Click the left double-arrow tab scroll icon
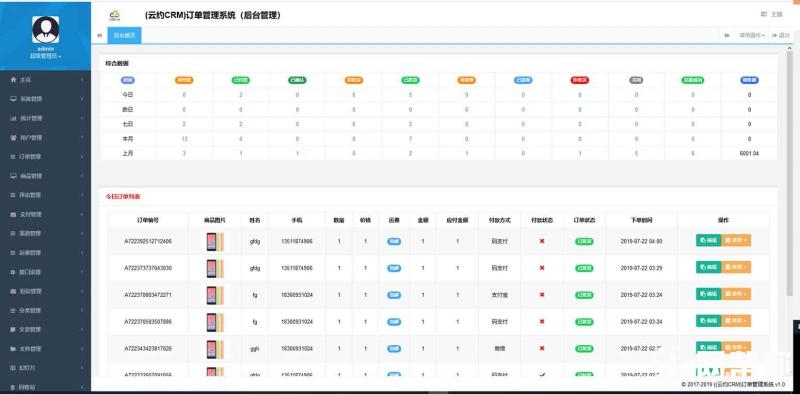Screen dimensions: 800x394 pos(99,35)
